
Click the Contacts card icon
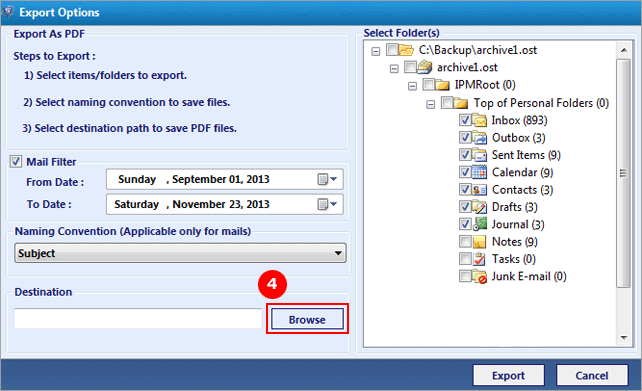tap(479, 190)
